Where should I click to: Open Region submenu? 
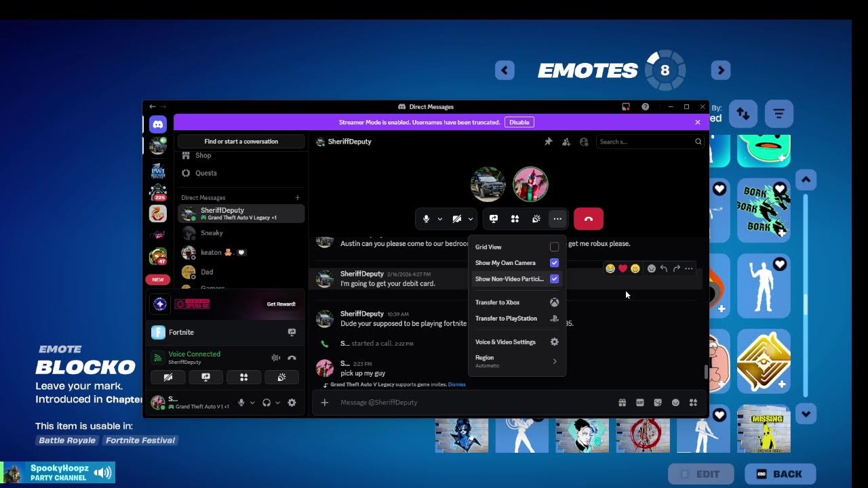517,361
